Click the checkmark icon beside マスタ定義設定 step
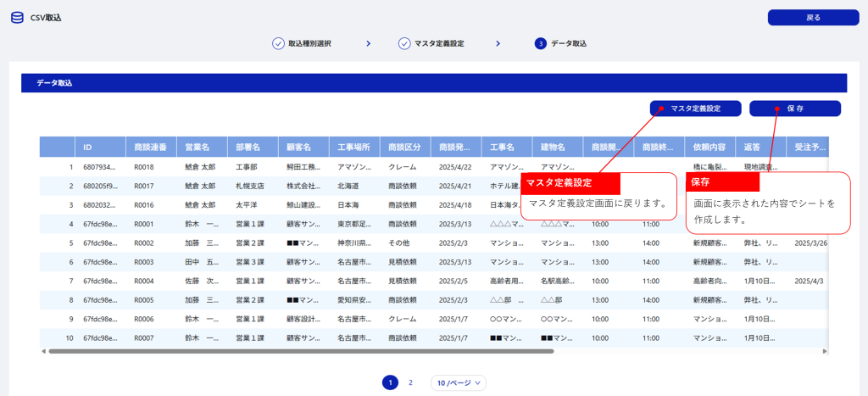Image resolution: width=868 pixels, height=396 pixels. [x=404, y=44]
